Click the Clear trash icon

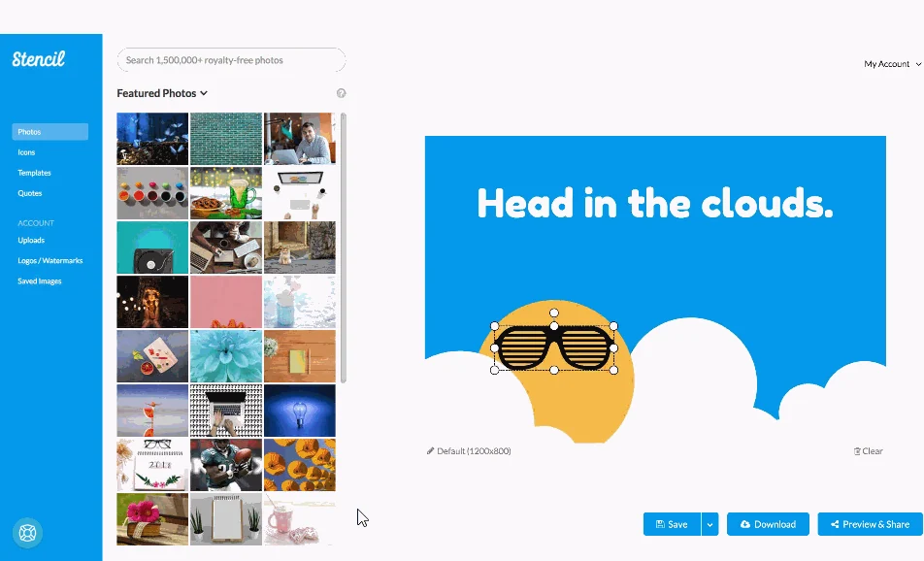pyautogui.click(x=857, y=451)
